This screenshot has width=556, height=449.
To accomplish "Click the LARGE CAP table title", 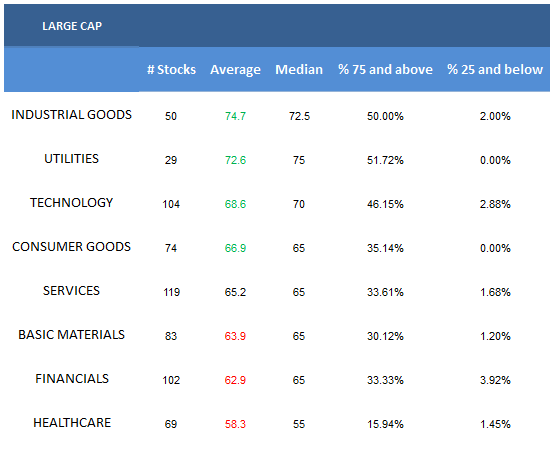I will (72, 26).
